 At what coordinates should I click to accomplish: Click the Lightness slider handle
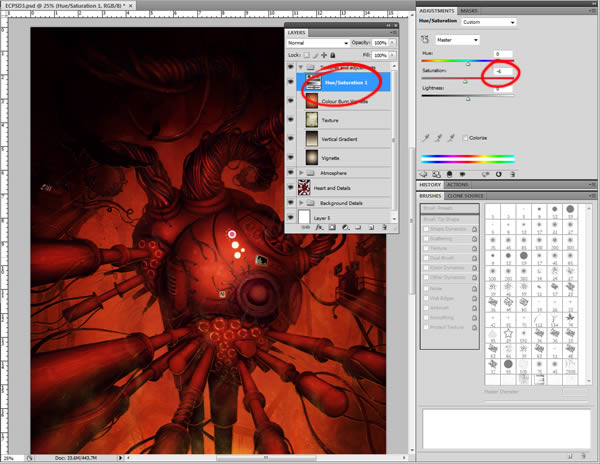click(468, 99)
